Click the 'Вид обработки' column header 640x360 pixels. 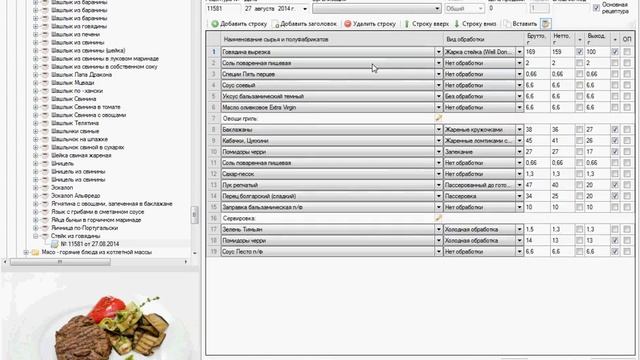(484, 40)
